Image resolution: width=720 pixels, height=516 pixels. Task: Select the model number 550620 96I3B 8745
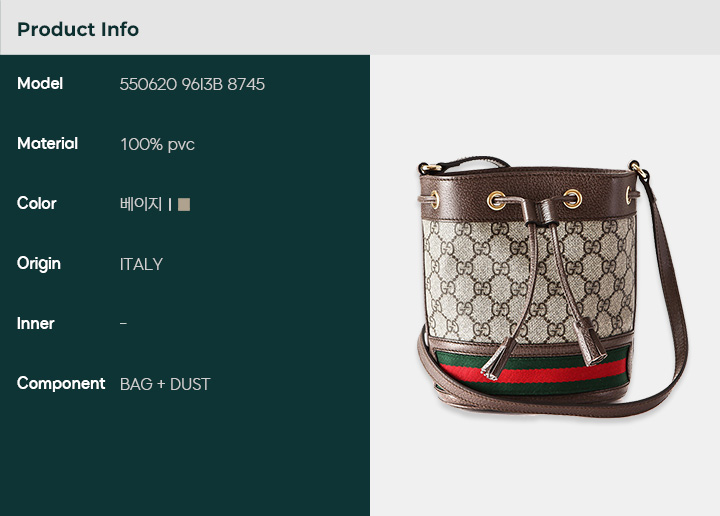[x=192, y=84]
